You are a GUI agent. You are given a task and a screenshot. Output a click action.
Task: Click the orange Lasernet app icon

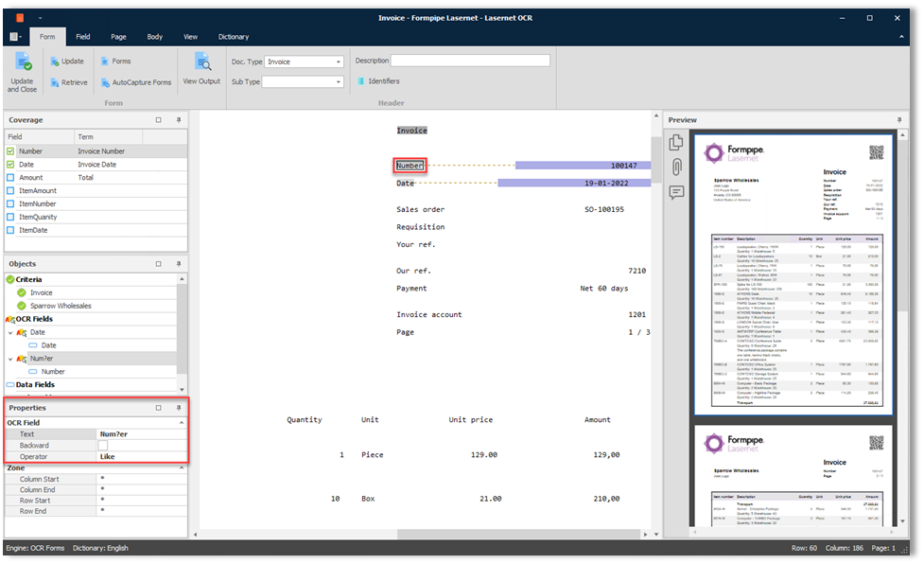[x=20, y=18]
